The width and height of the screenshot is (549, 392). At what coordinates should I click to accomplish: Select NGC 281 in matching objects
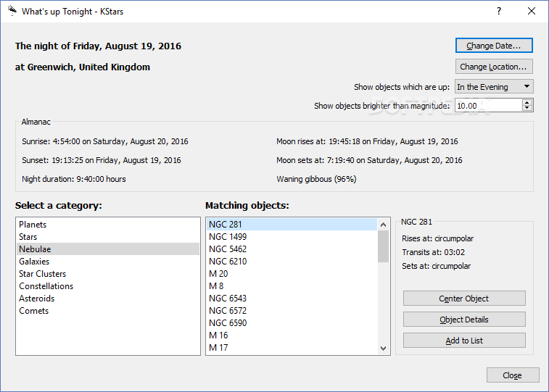pos(292,225)
